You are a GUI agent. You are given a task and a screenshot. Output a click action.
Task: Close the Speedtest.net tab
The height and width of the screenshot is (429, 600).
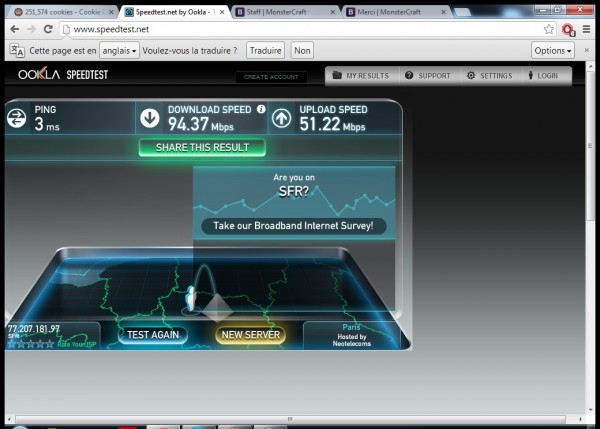pyautogui.click(x=222, y=12)
